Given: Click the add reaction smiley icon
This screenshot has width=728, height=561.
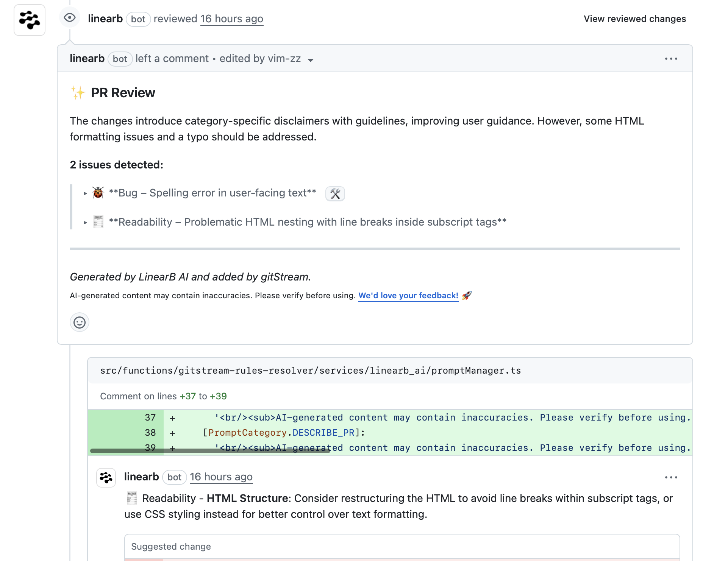Looking at the screenshot, I should tap(80, 323).
